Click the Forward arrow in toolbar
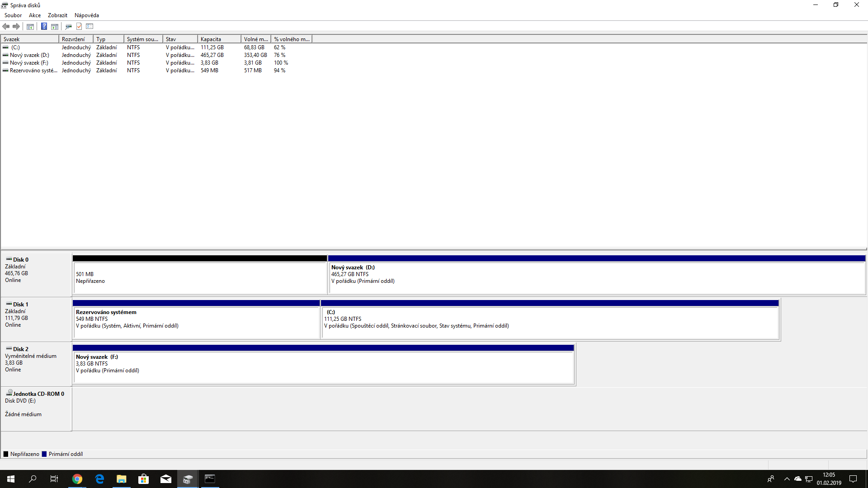The height and width of the screenshot is (488, 868). (16, 26)
